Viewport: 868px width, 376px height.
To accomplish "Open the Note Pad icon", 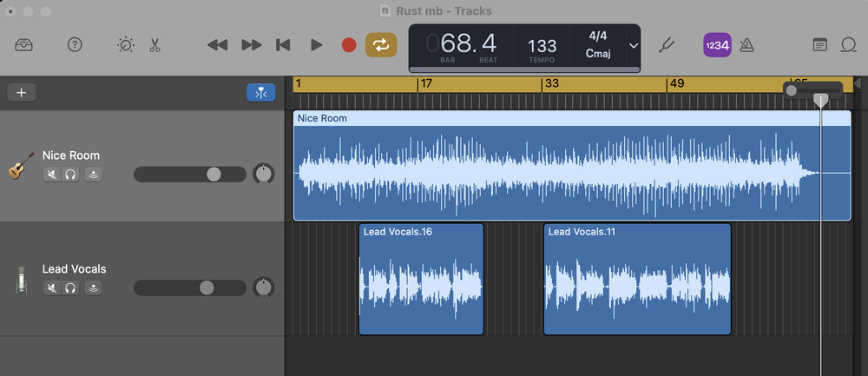I will click(x=819, y=44).
